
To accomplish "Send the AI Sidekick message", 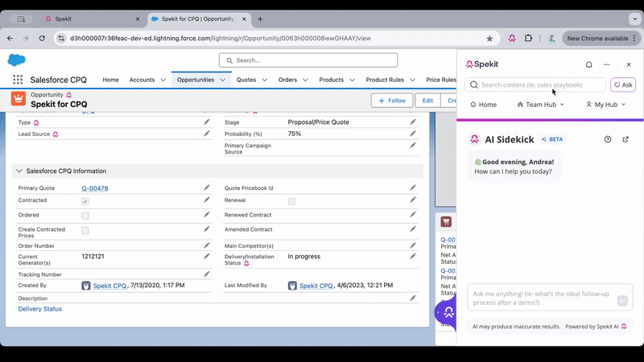I will (x=621, y=301).
